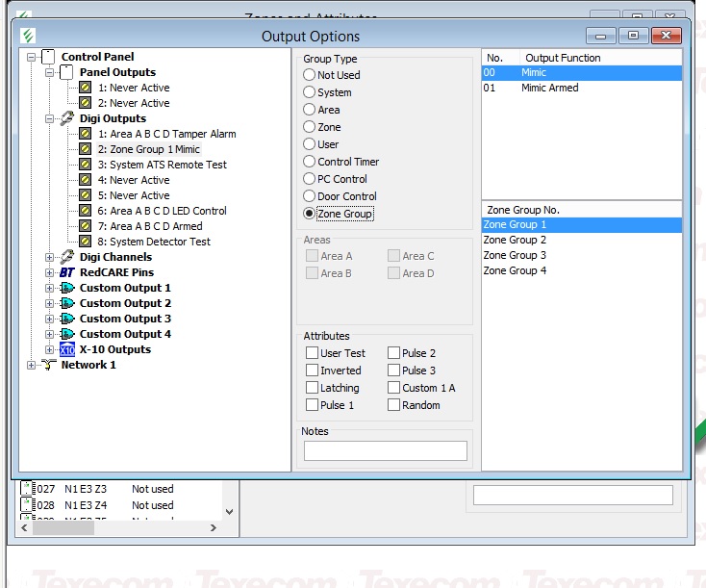Select 3: System ATS Remote Test output

point(168,165)
